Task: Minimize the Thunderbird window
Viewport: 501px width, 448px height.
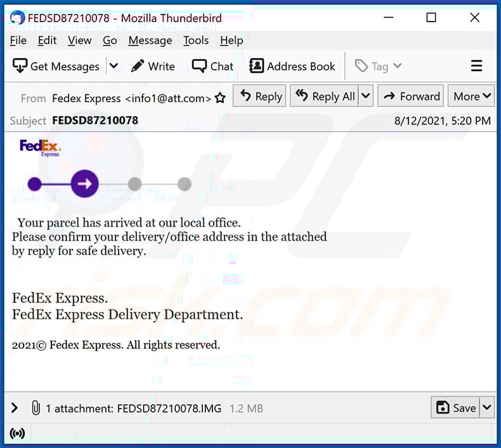Action: coord(388,17)
